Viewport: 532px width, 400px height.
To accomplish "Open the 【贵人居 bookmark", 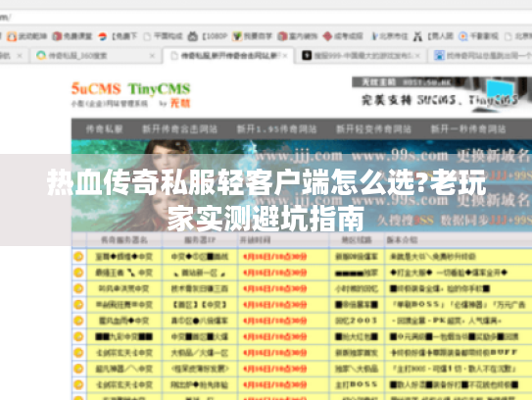I will click(x=433, y=36).
